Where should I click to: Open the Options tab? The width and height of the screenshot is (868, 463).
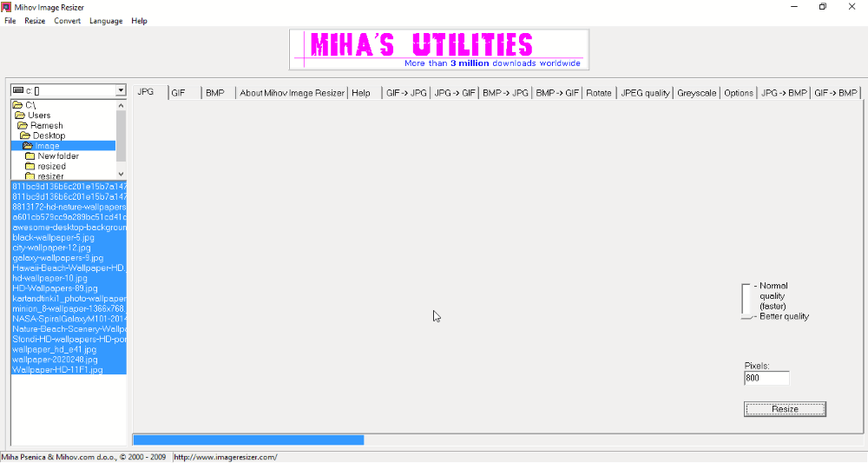(739, 93)
